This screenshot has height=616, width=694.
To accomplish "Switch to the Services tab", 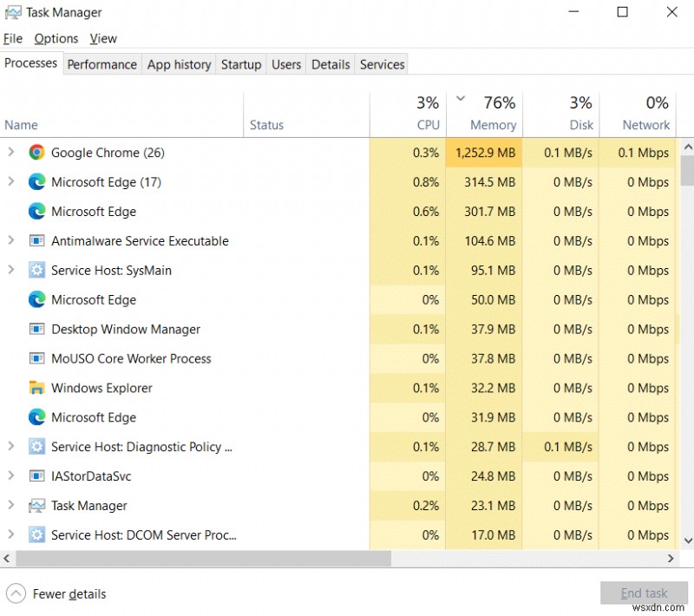I will click(383, 64).
